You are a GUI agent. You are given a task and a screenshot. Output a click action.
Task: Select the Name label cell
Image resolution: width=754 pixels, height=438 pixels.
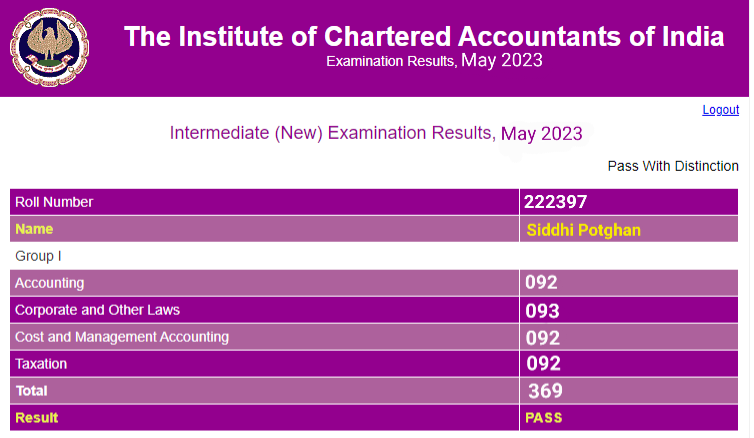(34, 229)
